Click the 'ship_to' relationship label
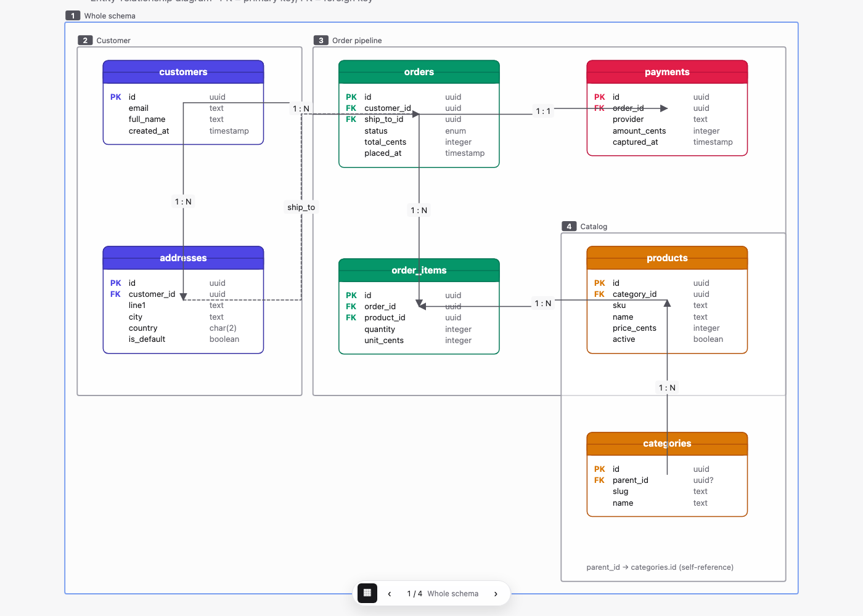Image resolution: width=863 pixels, height=616 pixels. 301,208
